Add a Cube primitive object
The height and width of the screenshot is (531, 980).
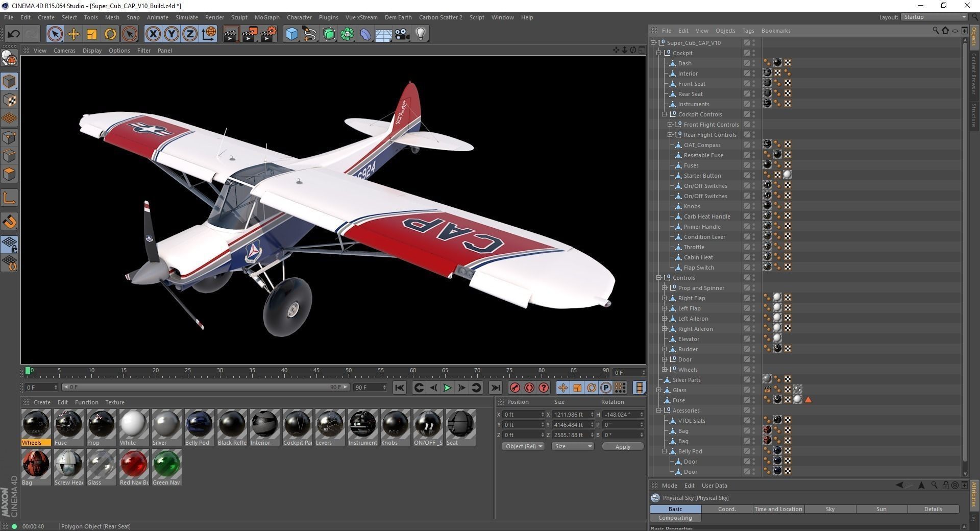point(291,34)
